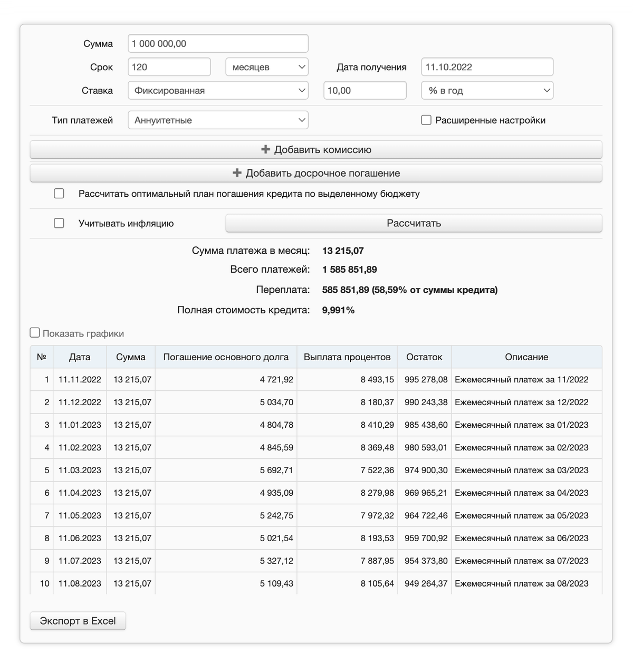Click description Ежемесячный платеж за 03/2023
This screenshot has width=633, height=672.
pos(522,471)
